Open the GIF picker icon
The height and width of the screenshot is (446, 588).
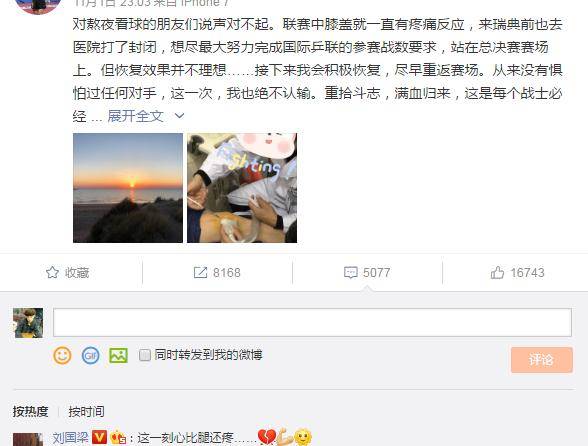(x=90, y=355)
